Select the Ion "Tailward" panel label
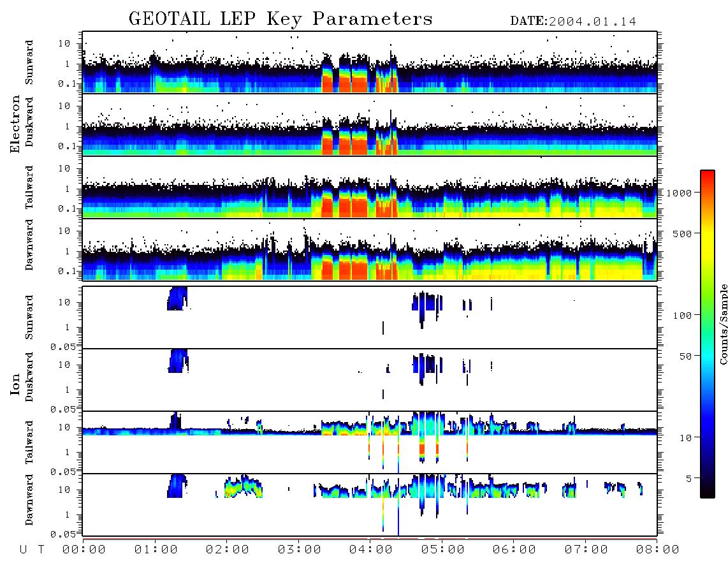Image resolution: width=728 pixels, height=561 pixels. tap(29, 442)
